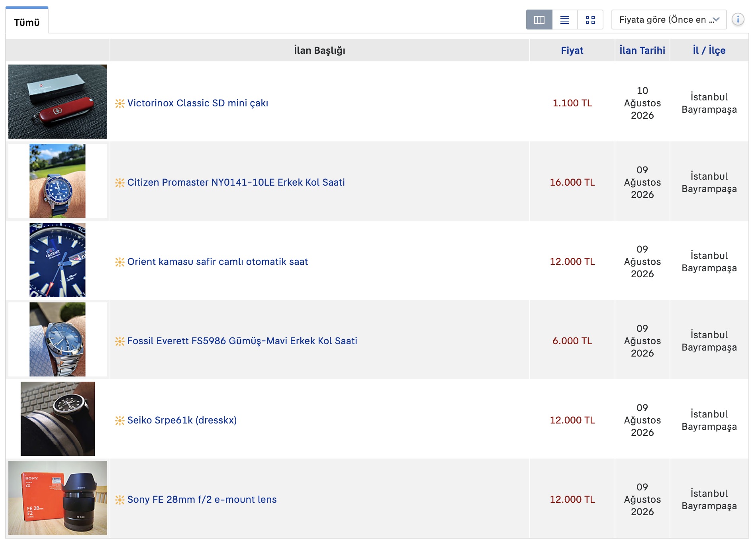Viewport: 756px width, 545px height.
Task: Open the Sony FE 28mm lens thumbnail
Action: click(58, 498)
